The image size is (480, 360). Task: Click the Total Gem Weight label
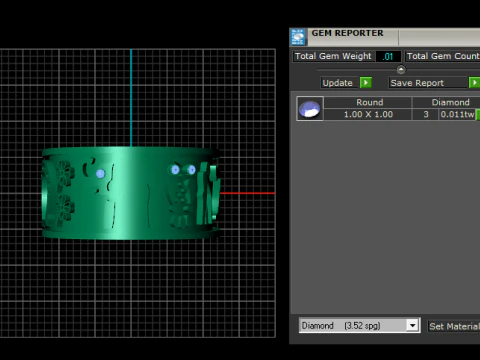(333, 56)
